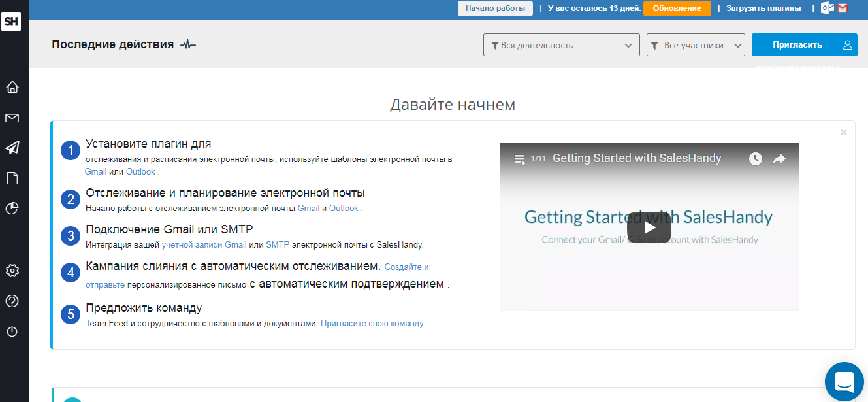Click the user icon on the Пригласить button

coord(847,45)
